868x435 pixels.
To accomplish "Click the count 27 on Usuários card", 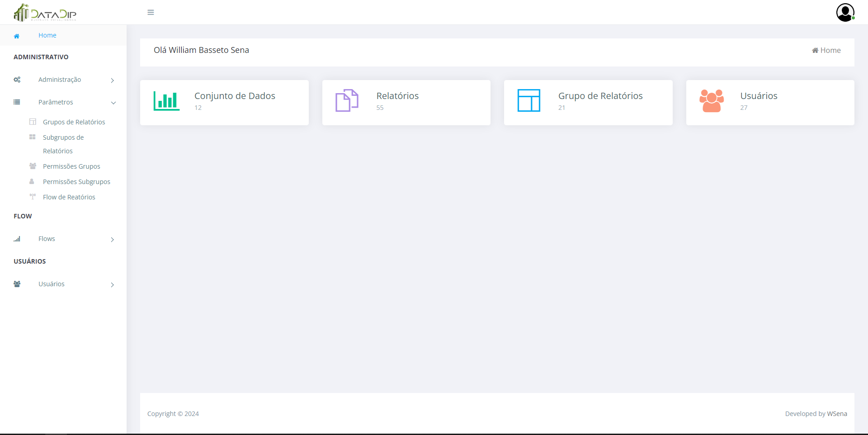I will tap(744, 108).
